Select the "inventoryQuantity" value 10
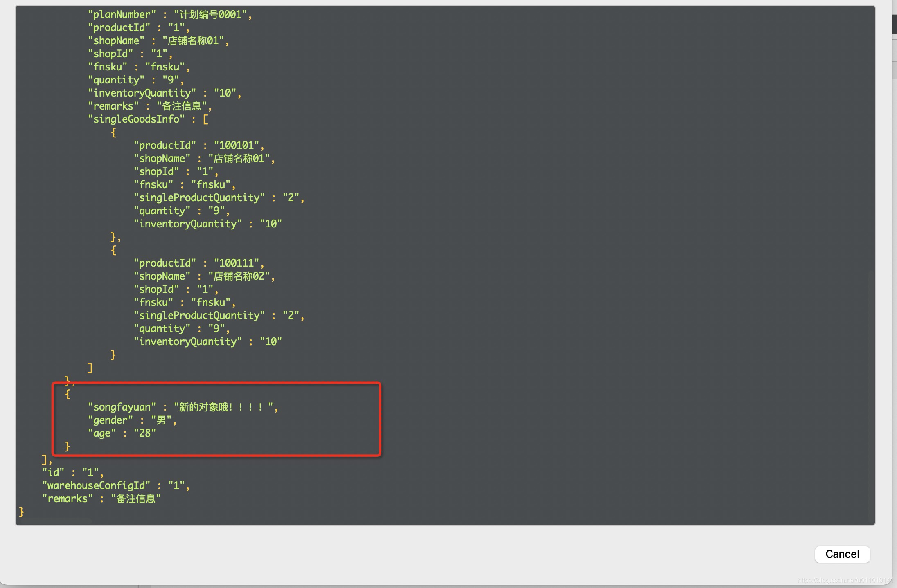 pos(271,224)
